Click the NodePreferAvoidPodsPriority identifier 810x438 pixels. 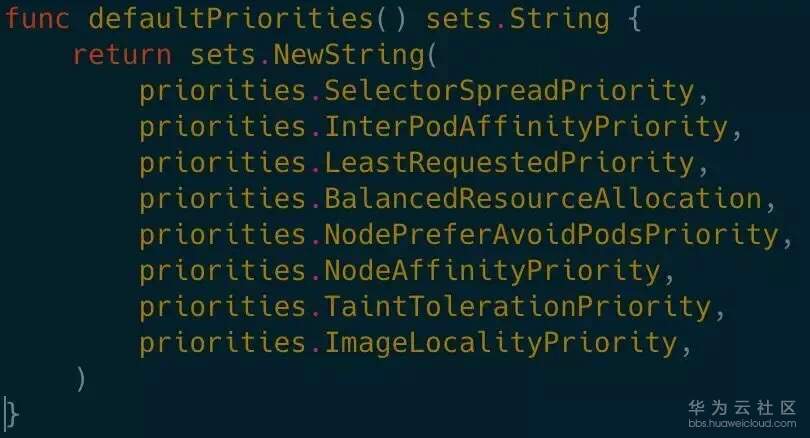point(551,235)
